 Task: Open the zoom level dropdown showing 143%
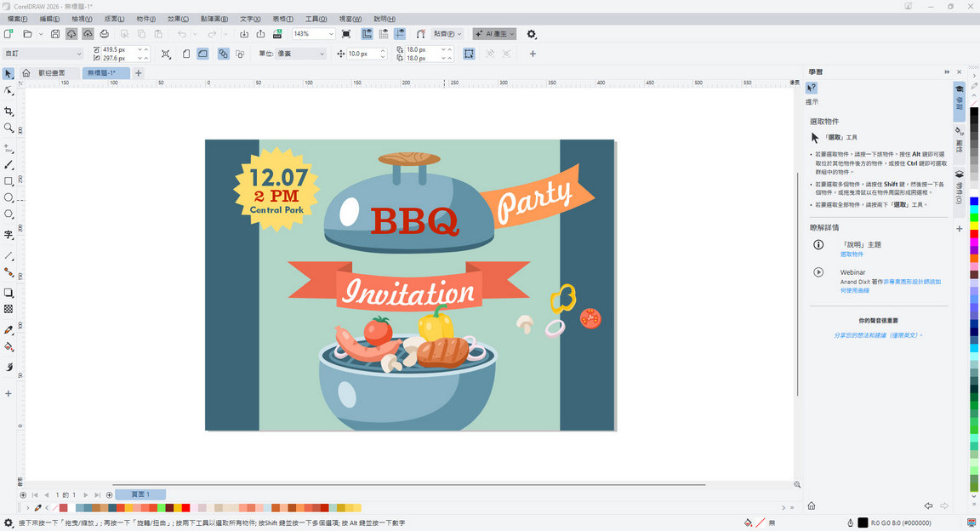pyautogui.click(x=329, y=33)
